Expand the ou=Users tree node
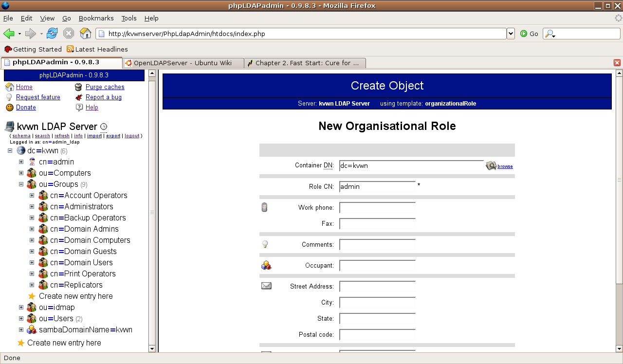623x364 pixels. pos(21,318)
